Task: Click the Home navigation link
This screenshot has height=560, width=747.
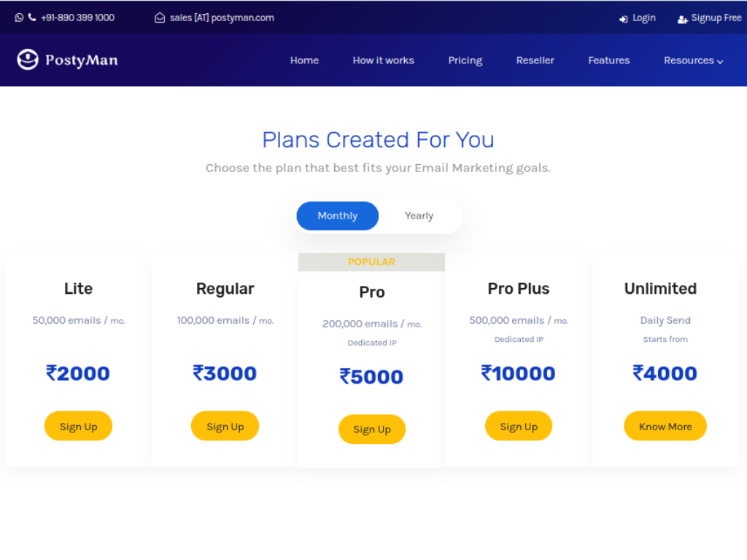Action: coord(304,61)
